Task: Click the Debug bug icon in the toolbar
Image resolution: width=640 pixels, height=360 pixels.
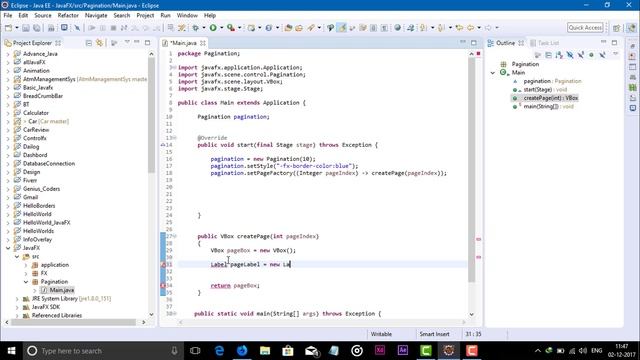Action: click(x=196, y=28)
